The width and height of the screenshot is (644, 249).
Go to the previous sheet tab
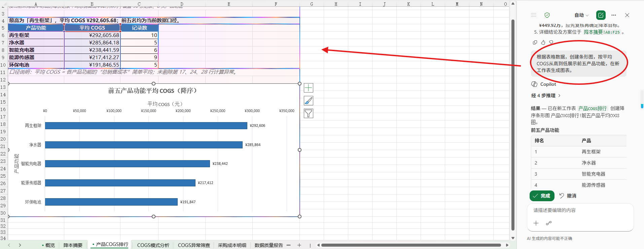click(x=9, y=245)
